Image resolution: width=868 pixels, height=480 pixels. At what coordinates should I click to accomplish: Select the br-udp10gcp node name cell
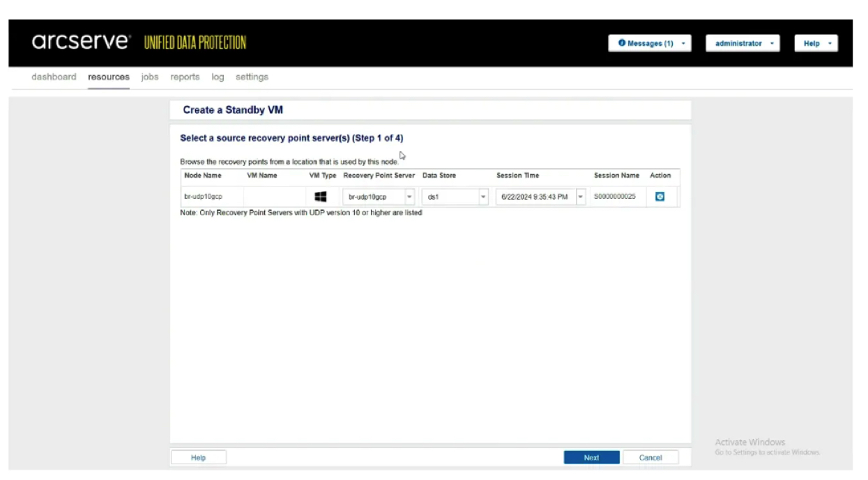coord(204,197)
